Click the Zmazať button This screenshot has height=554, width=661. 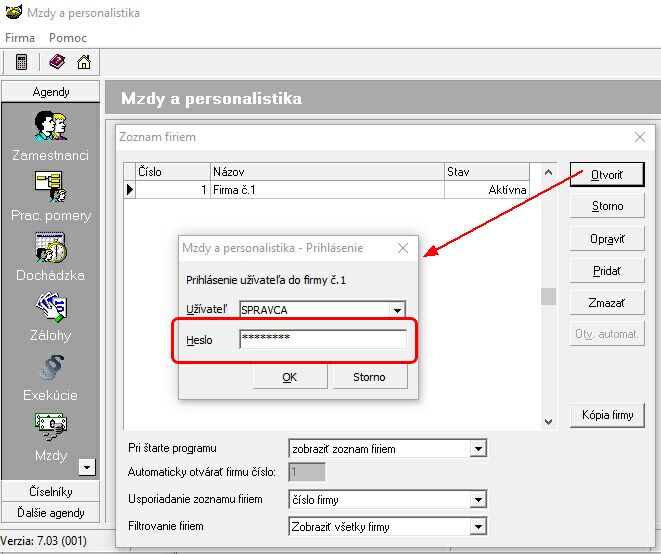[x=607, y=303]
